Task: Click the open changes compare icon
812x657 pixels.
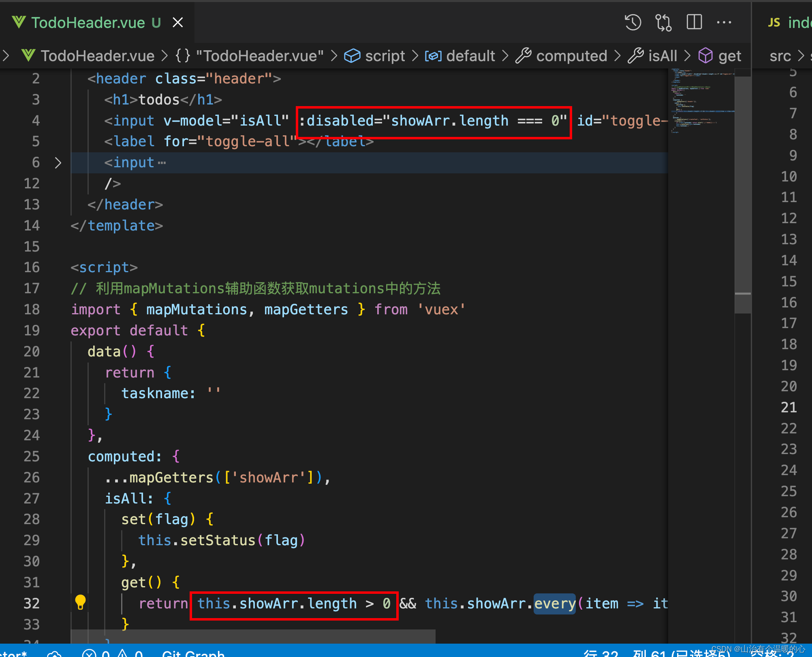Action: point(663,22)
